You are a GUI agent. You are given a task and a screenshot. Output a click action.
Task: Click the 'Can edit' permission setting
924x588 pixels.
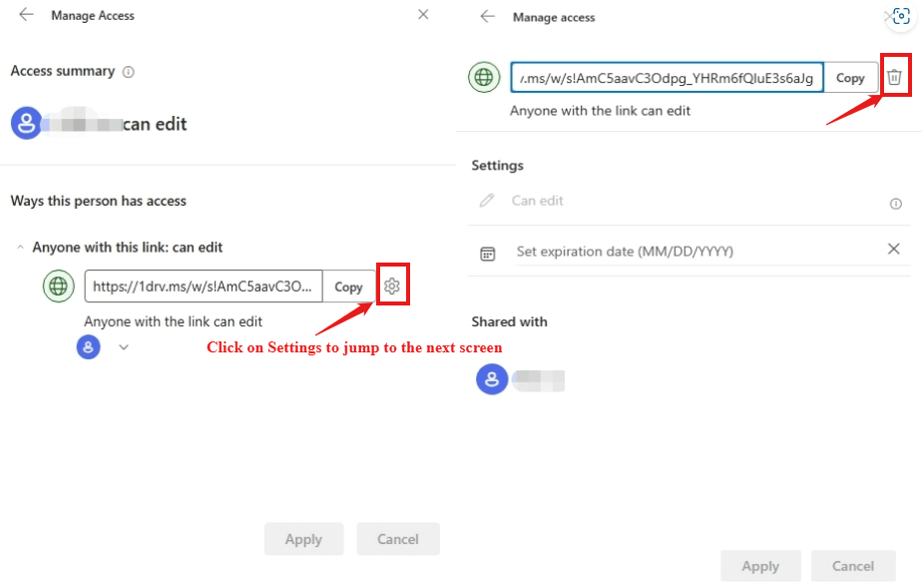click(538, 201)
